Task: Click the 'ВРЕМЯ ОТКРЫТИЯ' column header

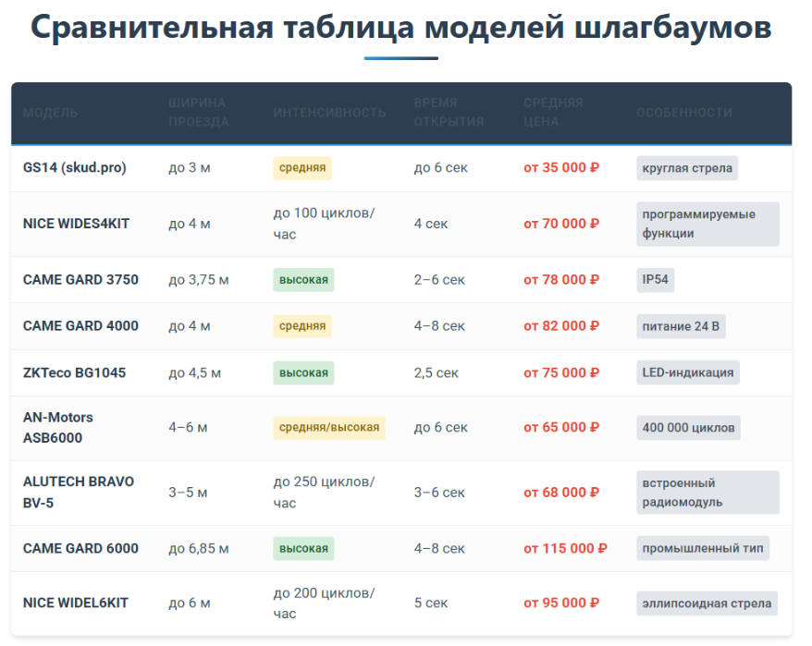Action: click(x=449, y=113)
